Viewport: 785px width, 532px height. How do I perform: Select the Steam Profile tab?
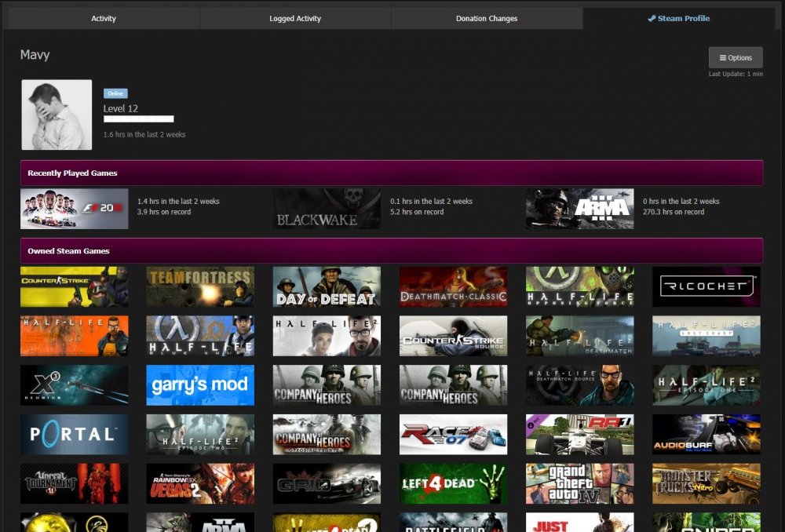[678, 18]
